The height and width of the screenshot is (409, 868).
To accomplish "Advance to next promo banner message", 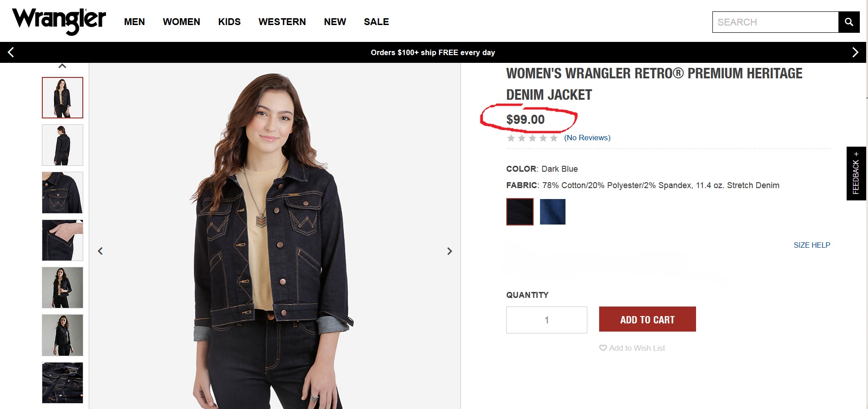I will tap(855, 52).
